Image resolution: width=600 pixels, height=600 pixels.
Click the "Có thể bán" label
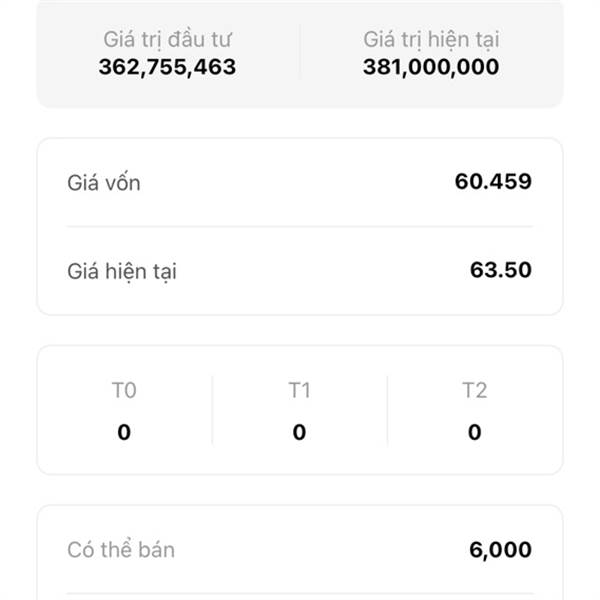(121, 550)
